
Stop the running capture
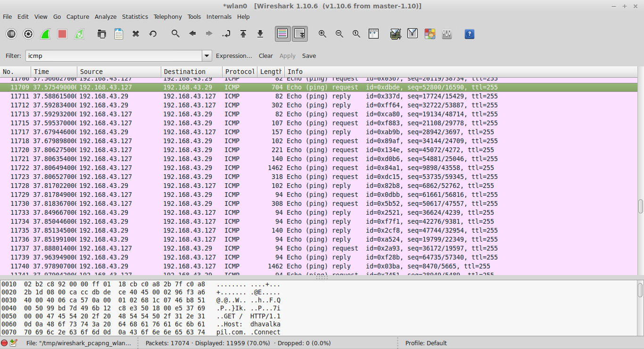pyautogui.click(x=62, y=34)
